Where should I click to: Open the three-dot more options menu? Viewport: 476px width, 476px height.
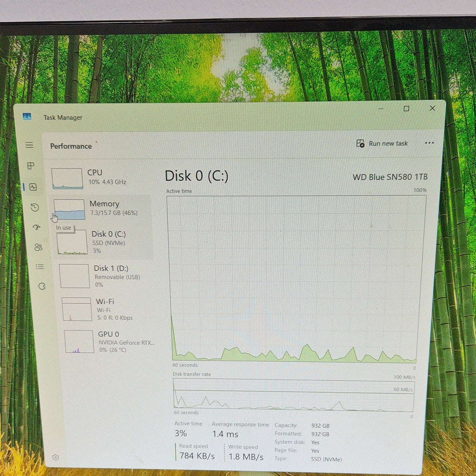[x=429, y=143]
